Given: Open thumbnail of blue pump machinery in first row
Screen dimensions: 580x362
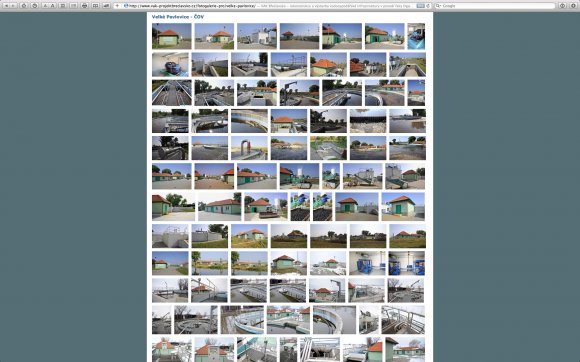Looking at the screenshot, I should (x=416, y=36).
